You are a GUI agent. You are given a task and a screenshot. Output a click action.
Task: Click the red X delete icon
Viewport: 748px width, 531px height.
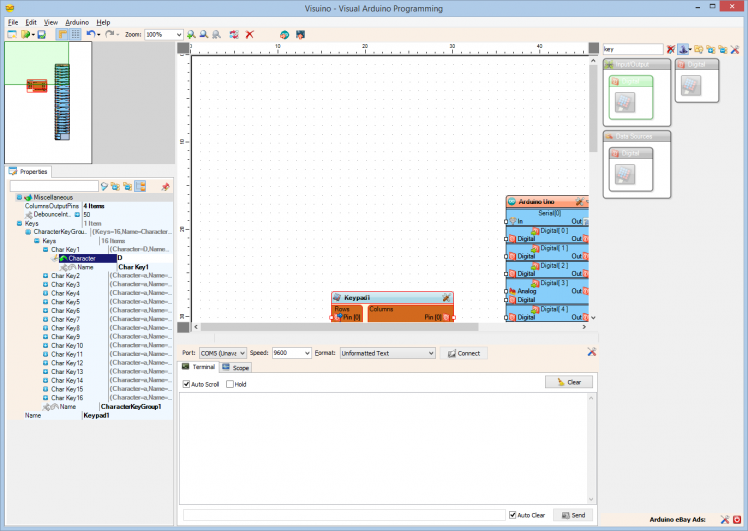click(249, 34)
